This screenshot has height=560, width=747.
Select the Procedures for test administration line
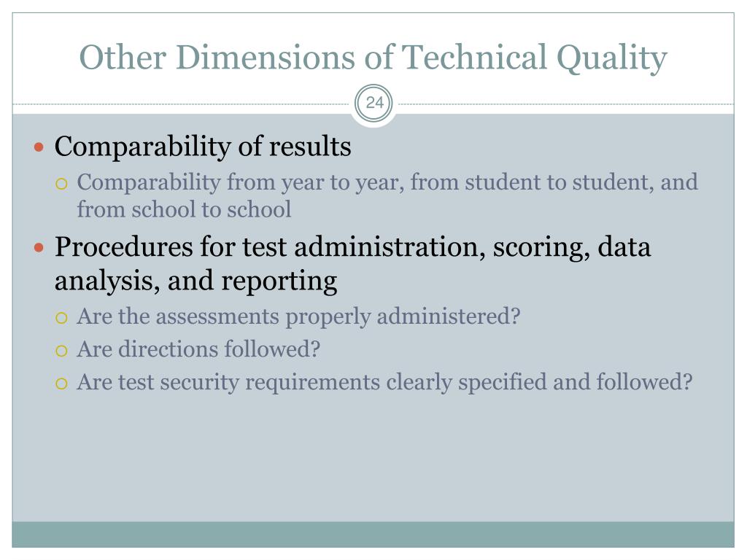coord(352,248)
